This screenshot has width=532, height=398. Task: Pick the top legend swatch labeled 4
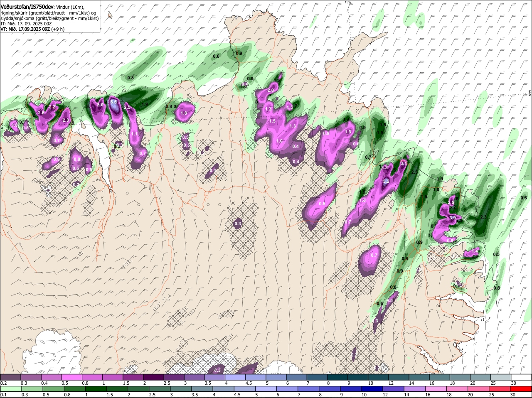tap(235, 377)
